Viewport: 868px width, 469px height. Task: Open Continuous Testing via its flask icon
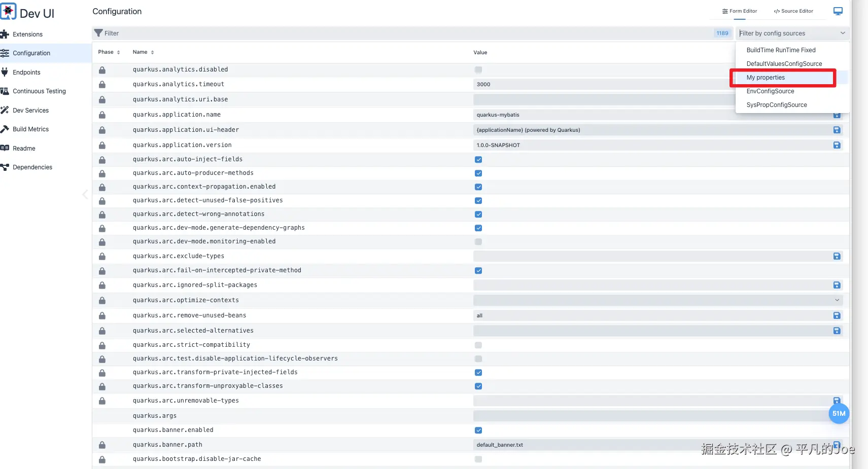[x=5, y=91]
